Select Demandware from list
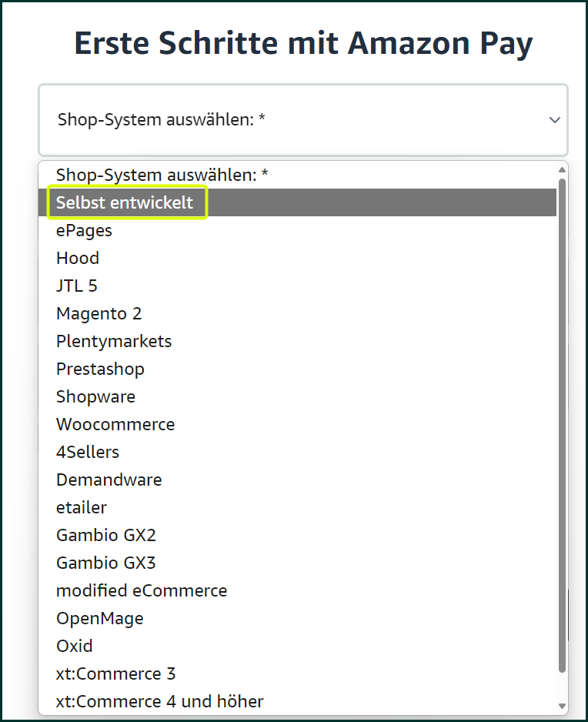 (x=297, y=480)
